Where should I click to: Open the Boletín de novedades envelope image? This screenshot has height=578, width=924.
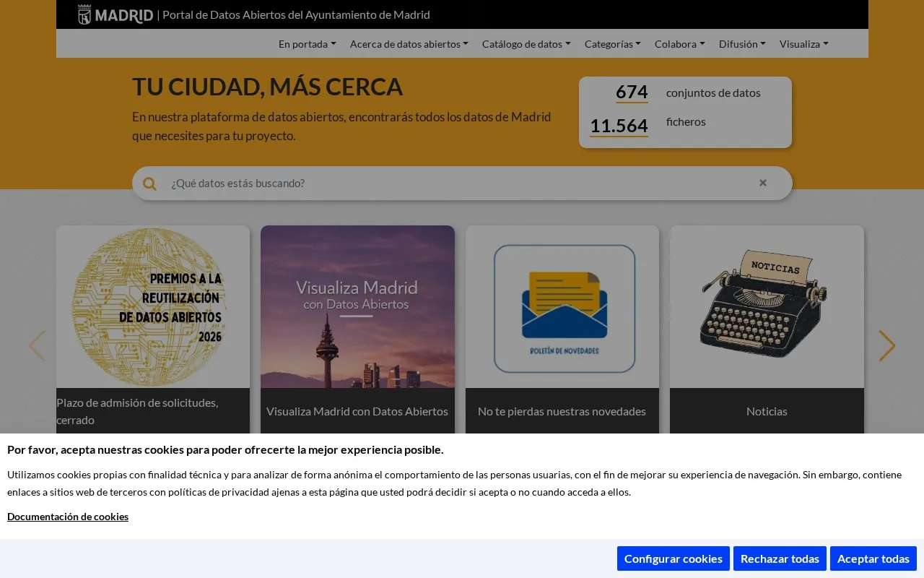pos(562,307)
